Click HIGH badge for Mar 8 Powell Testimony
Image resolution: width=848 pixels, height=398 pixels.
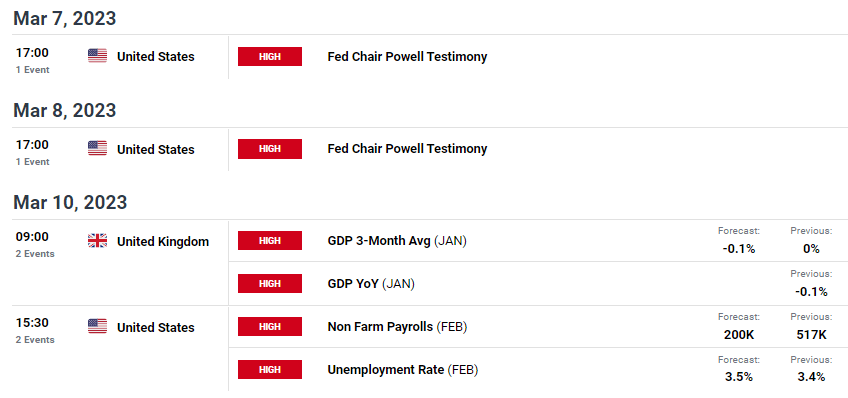click(x=270, y=149)
